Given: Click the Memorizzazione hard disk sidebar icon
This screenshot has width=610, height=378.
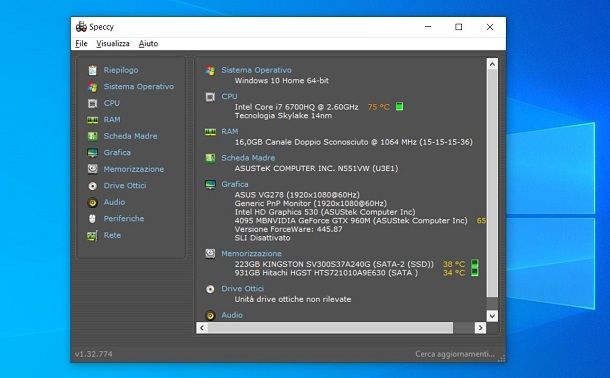Looking at the screenshot, I should pos(93,169).
